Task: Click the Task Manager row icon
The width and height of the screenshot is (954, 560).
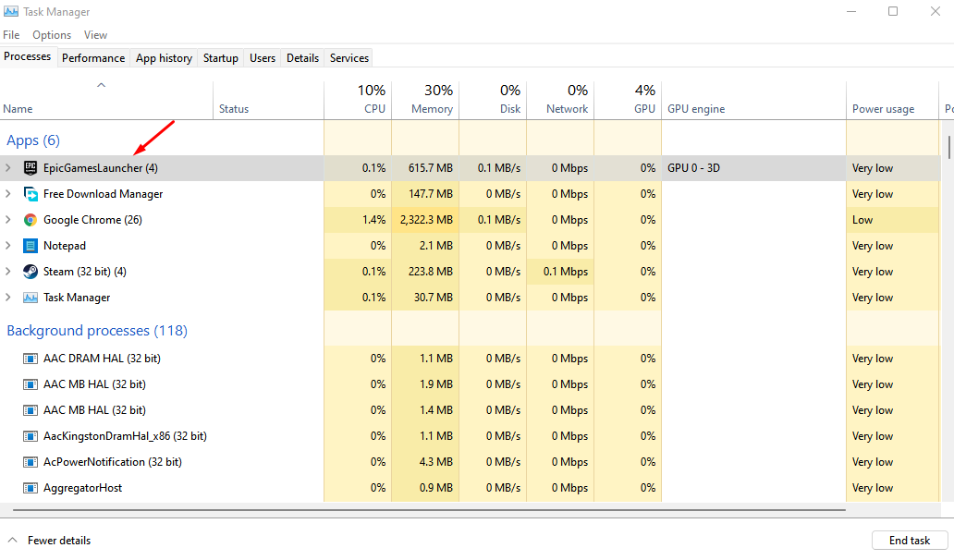Action: (x=30, y=298)
